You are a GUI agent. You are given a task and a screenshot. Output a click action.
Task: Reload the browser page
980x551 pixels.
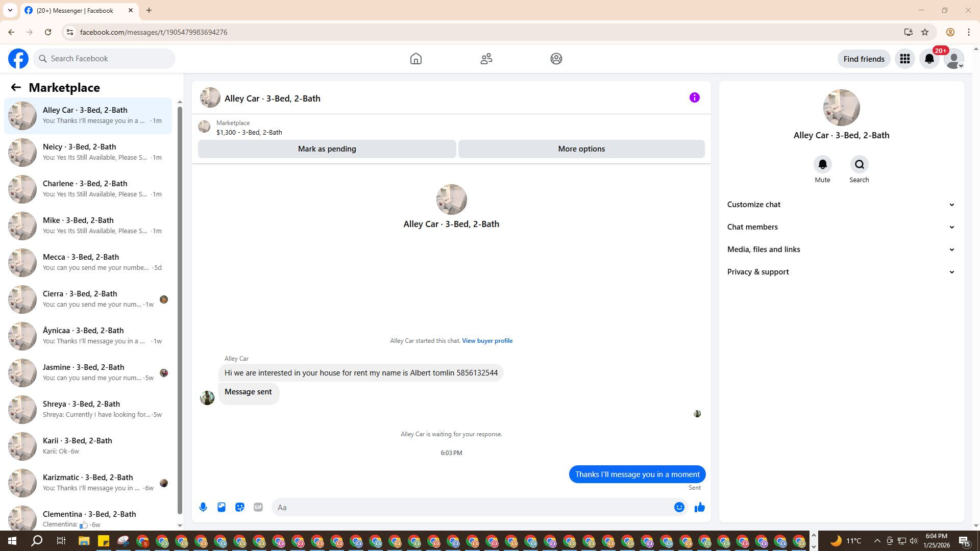(x=48, y=32)
